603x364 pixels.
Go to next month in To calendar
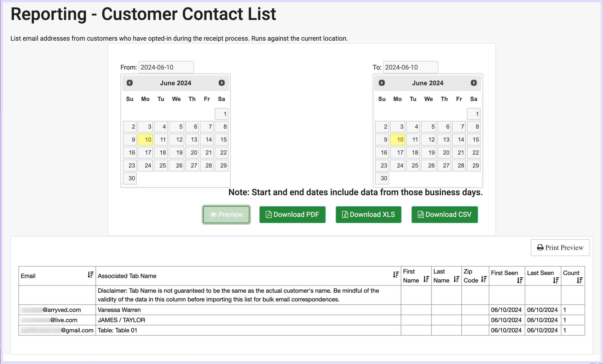point(474,83)
